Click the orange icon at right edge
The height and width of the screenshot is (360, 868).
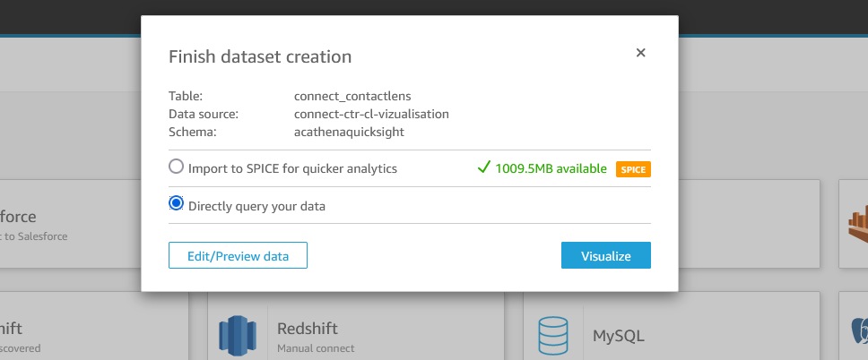(858, 224)
